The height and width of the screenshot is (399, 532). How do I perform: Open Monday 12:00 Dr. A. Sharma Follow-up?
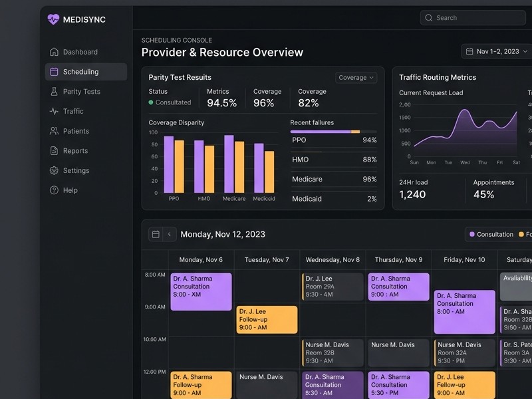pyautogui.click(x=201, y=385)
